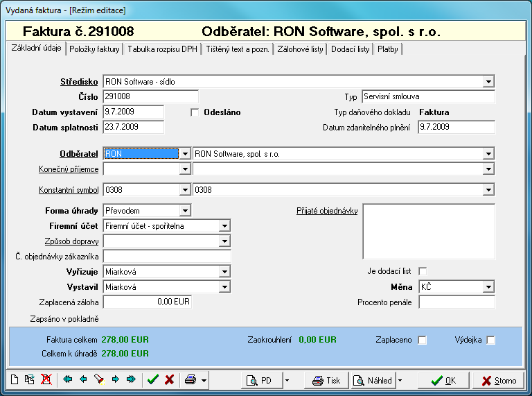Discard changes with the red X toolbar icon
Image resolution: width=532 pixels, height=396 pixels.
click(169, 379)
